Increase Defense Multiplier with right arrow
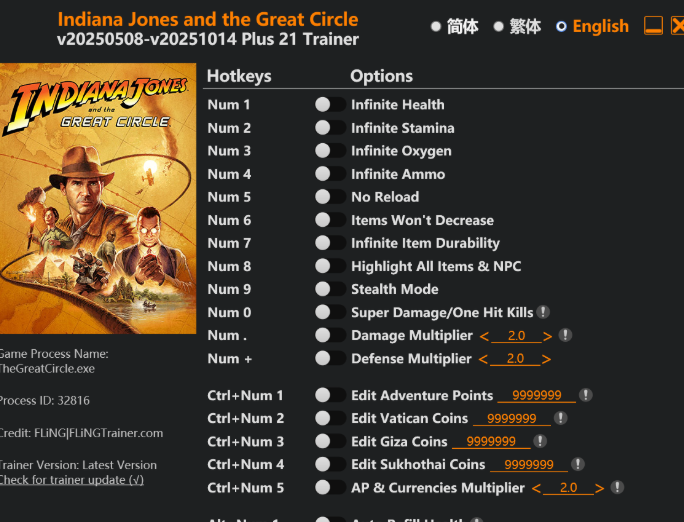 [546, 359]
